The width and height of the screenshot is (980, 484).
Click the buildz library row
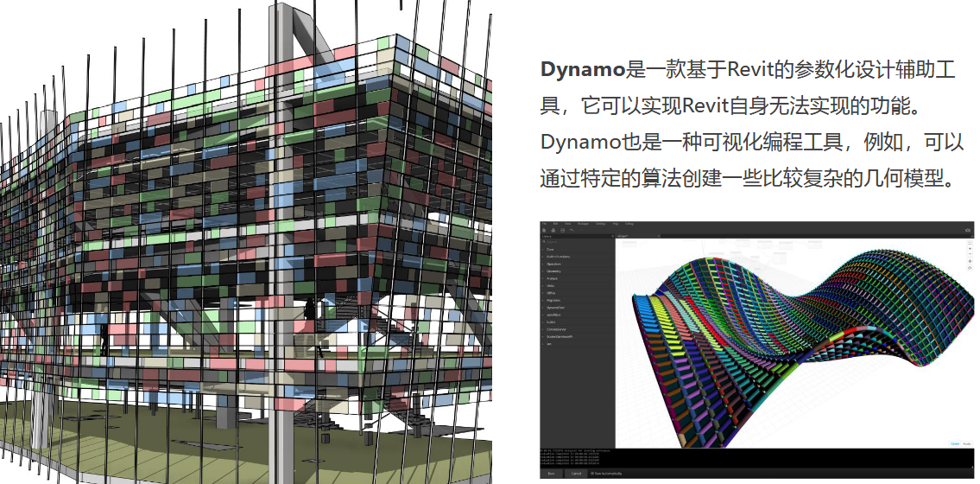(x=578, y=322)
